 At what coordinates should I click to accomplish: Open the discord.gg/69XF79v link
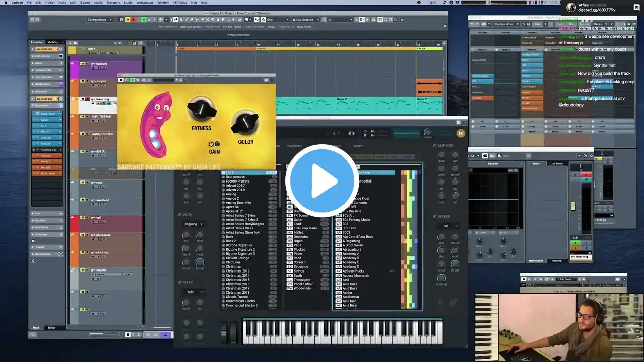click(x=597, y=10)
